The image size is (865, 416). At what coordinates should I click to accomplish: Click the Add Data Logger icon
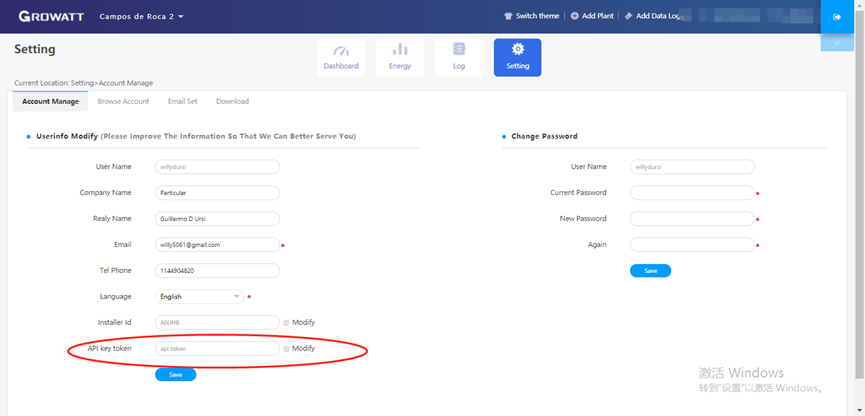(629, 16)
